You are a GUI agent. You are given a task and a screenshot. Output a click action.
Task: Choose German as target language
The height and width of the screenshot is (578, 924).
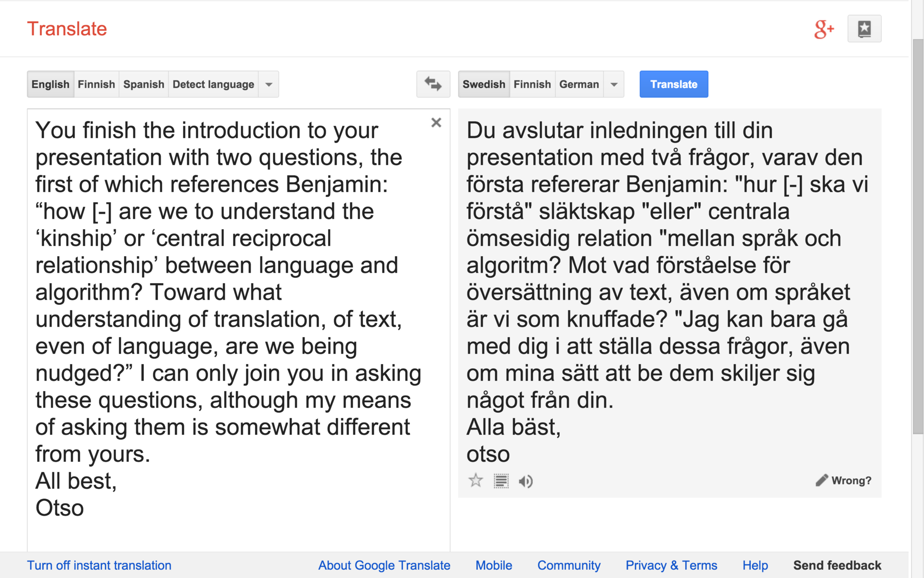(x=579, y=84)
